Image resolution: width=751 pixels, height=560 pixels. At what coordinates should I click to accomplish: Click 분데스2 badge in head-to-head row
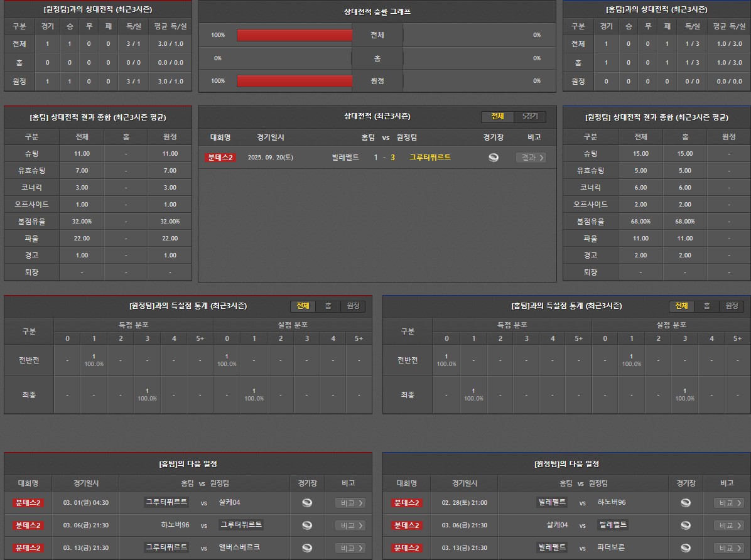[x=220, y=158]
